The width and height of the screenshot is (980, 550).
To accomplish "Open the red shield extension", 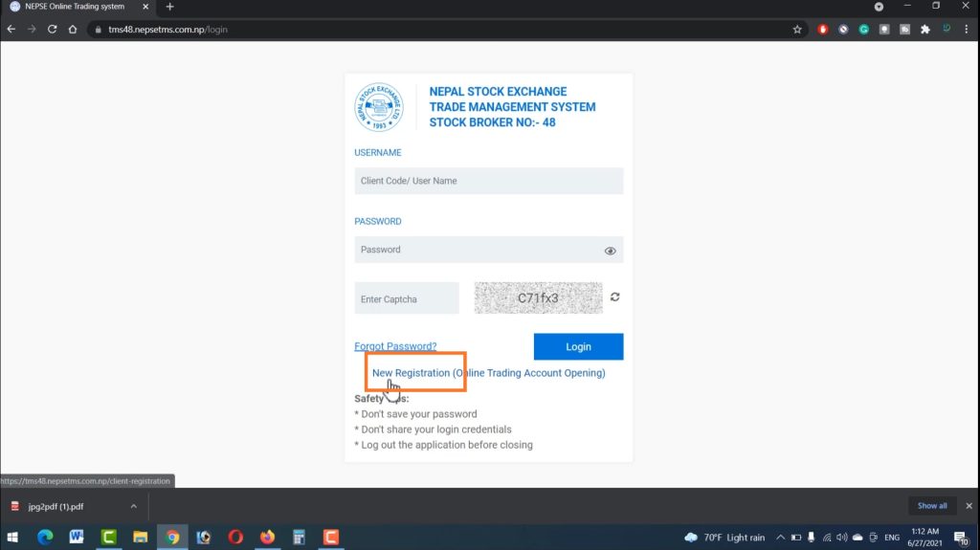I will pos(822,30).
